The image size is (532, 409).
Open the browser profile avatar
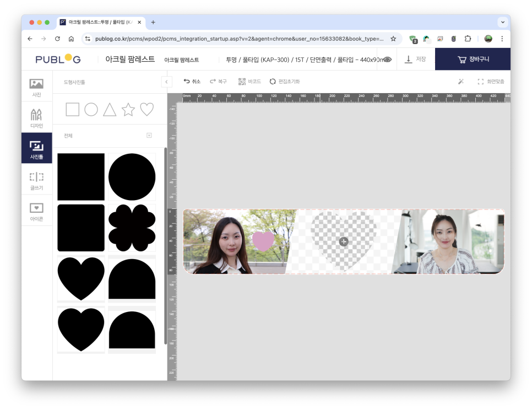point(488,39)
